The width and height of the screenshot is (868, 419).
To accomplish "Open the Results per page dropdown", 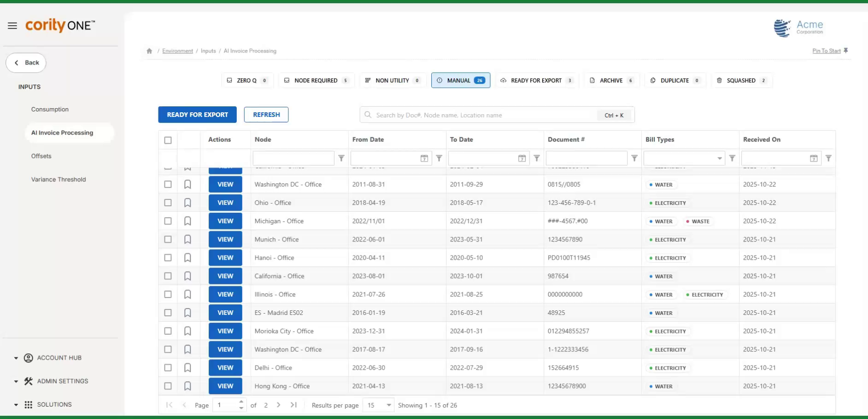I will 378,405.
